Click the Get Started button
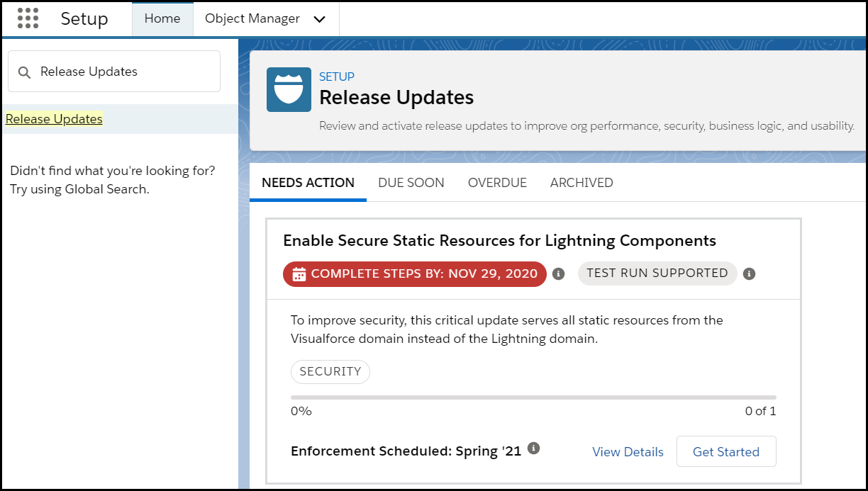Image resolution: width=868 pixels, height=491 pixels. tap(726, 452)
